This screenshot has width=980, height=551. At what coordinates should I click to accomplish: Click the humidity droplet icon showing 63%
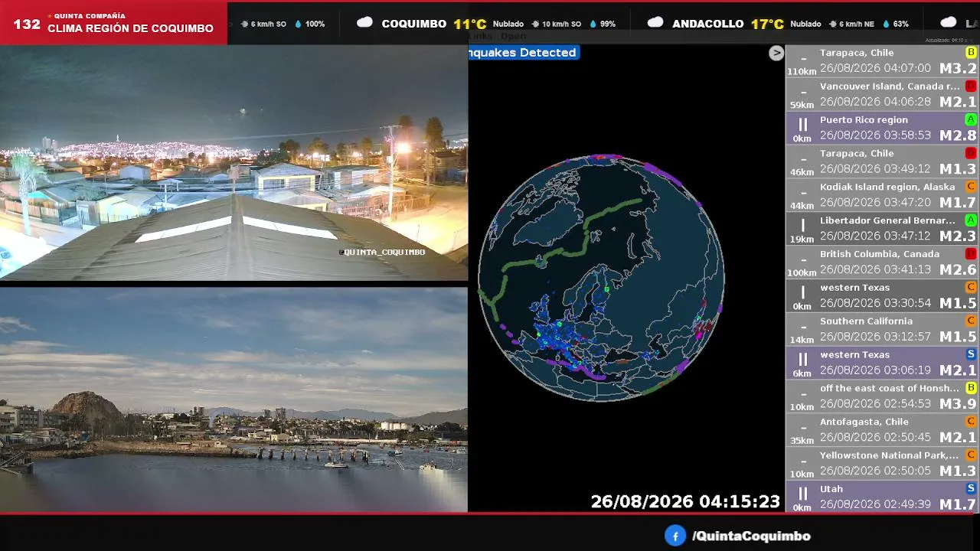[x=886, y=24]
